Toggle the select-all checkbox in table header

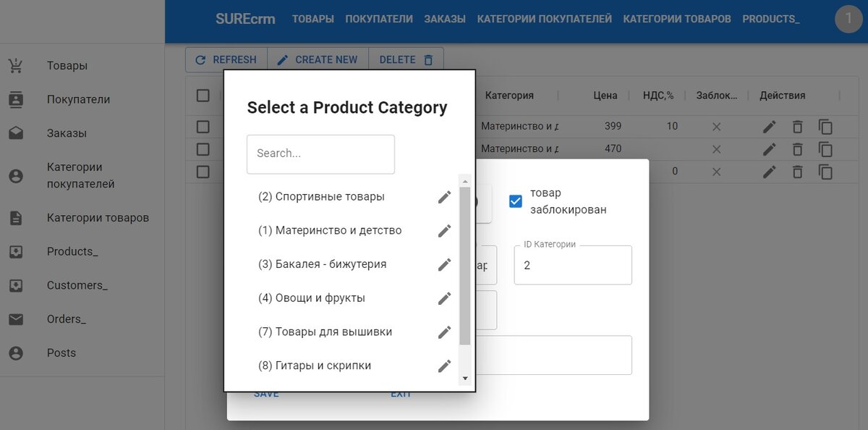(203, 96)
